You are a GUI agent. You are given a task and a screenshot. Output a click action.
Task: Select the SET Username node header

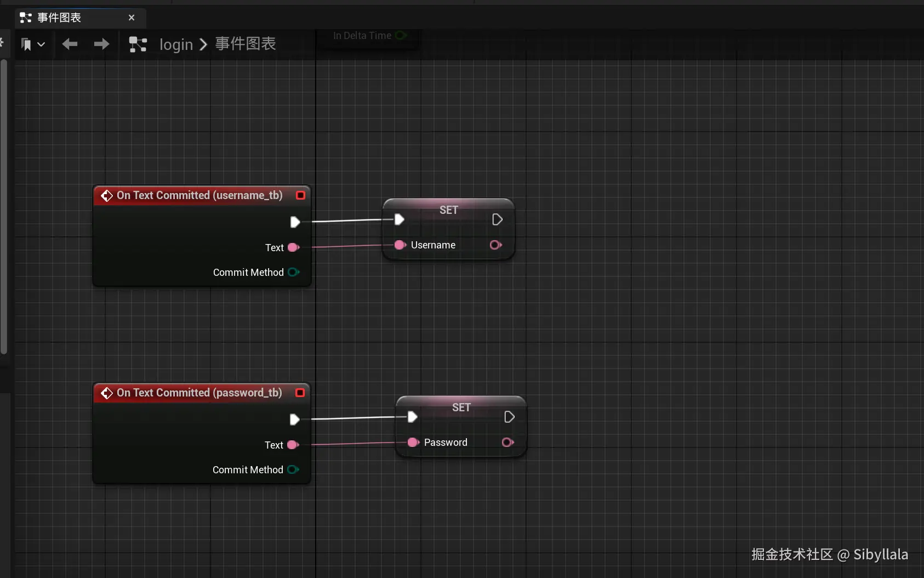coord(448,209)
